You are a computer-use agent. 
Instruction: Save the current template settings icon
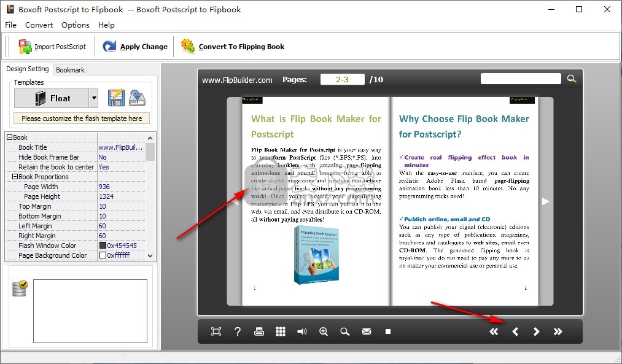click(x=116, y=98)
